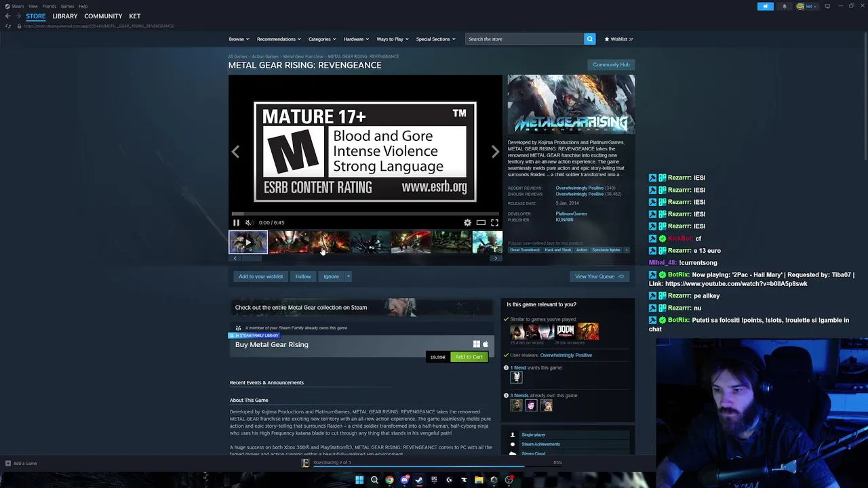Open Windows taskbar search
Screen dimensions: 868x488
(374, 480)
